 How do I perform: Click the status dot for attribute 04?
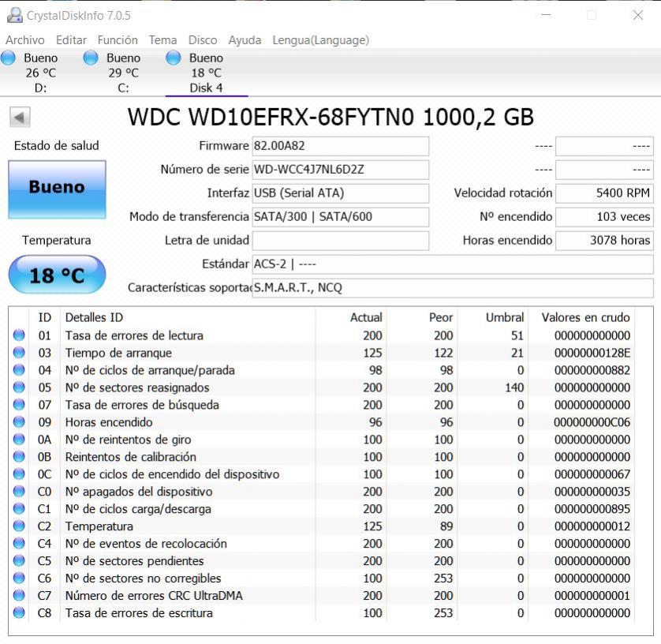pyautogui.click(x=19, y=370)
